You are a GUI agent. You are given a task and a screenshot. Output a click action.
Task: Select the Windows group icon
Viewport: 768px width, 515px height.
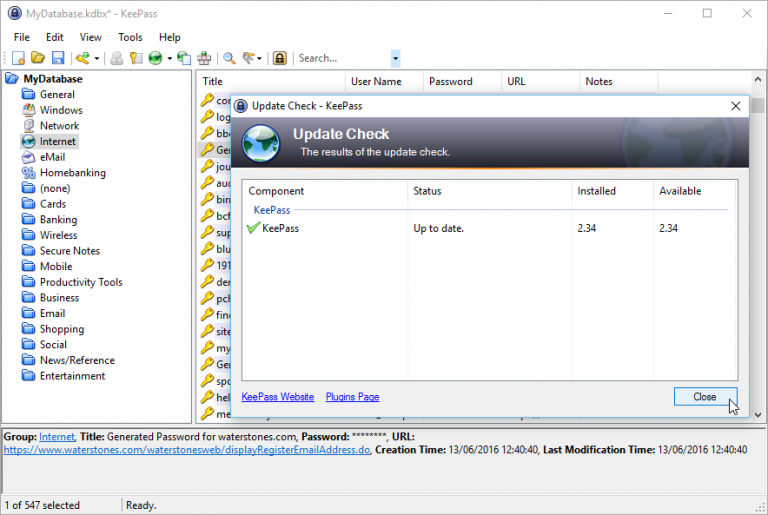coord(29,110)
